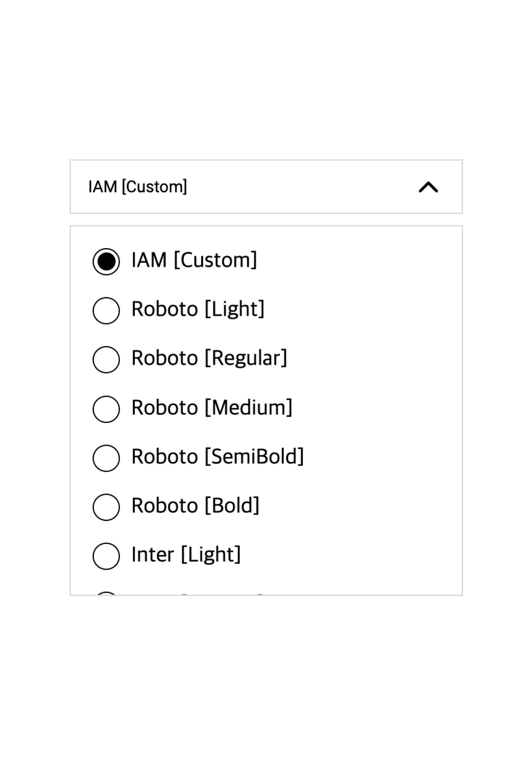
Task: Click the IAM [Custom] text in the dropdown header
Action: (x=138, y=187)
